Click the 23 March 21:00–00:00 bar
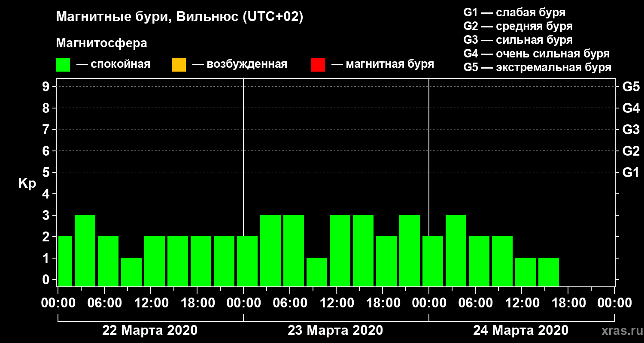This screenshot has height=343, width=644. (x=410, y=250)
